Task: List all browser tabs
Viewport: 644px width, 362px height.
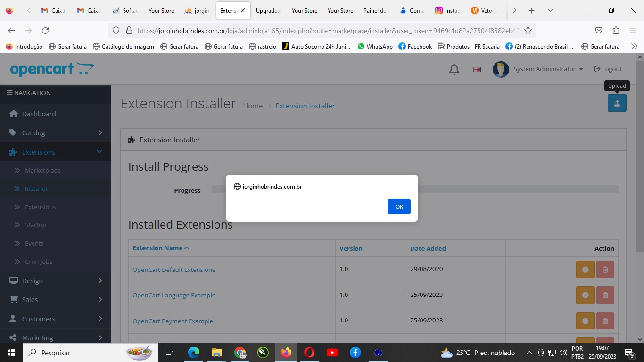Action: point(550,10)
